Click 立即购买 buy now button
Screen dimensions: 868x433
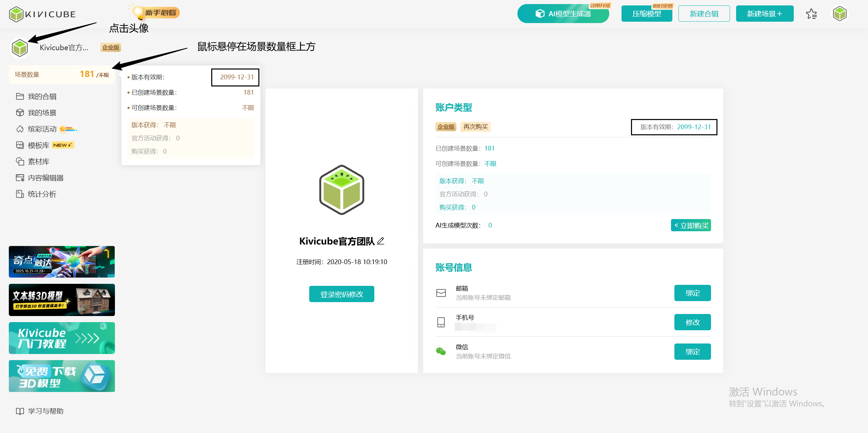pos(691,225)
